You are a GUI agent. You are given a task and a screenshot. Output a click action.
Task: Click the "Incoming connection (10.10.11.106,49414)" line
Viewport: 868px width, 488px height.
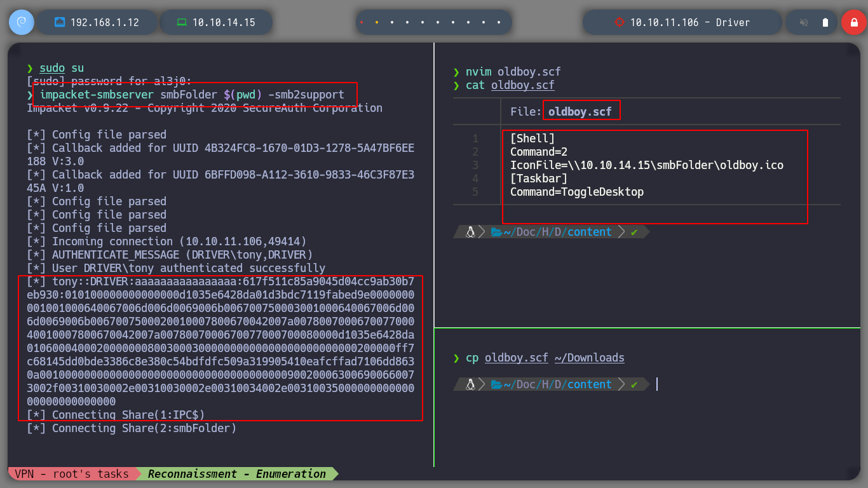pos(166,241)
